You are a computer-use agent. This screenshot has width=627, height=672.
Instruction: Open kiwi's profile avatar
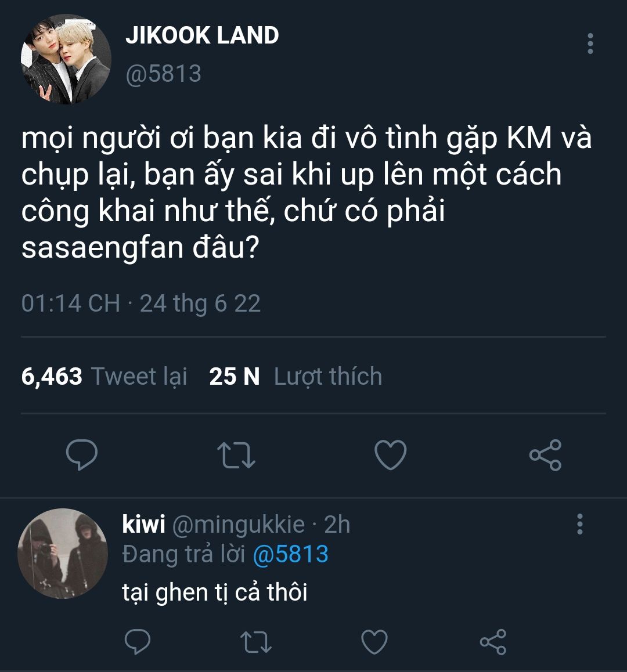point(63,553)
